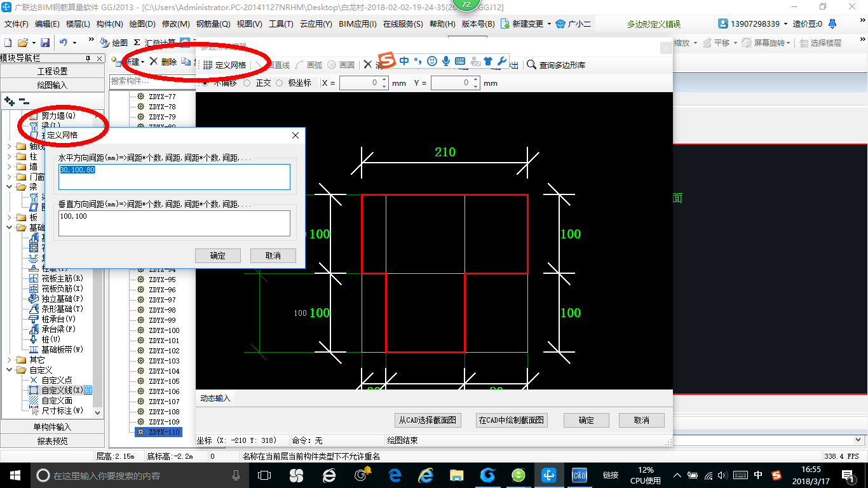Click the undo arrow icon
The height and width of the screenshot is (488, 868).
pos(64,43)
